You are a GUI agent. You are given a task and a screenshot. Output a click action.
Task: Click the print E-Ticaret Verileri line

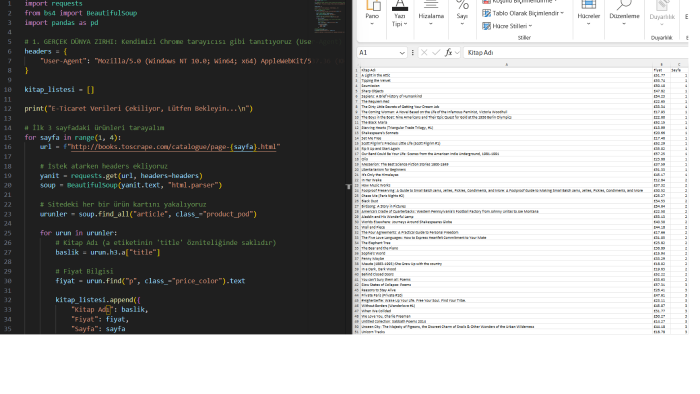139,108
